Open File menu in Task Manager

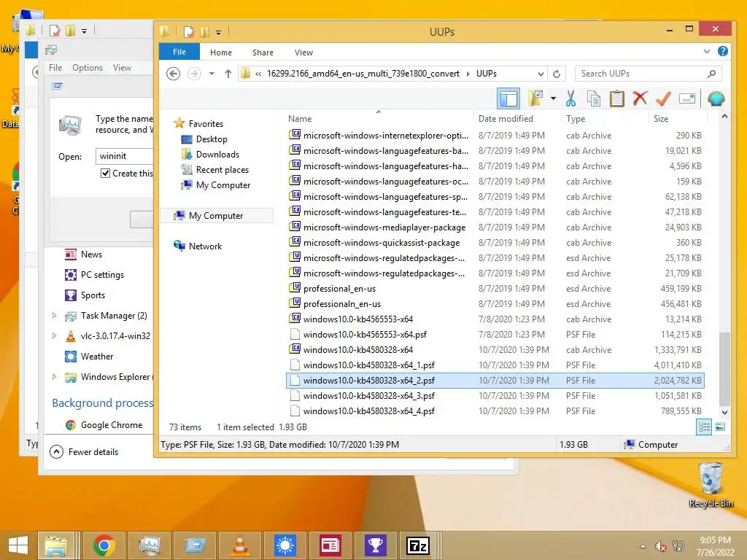tap(55, 68)
